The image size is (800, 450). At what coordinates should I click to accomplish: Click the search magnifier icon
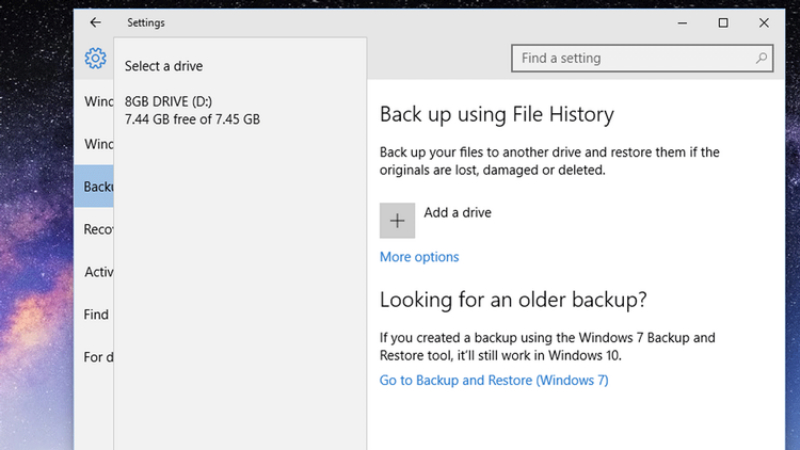click(x=761, y=58)
